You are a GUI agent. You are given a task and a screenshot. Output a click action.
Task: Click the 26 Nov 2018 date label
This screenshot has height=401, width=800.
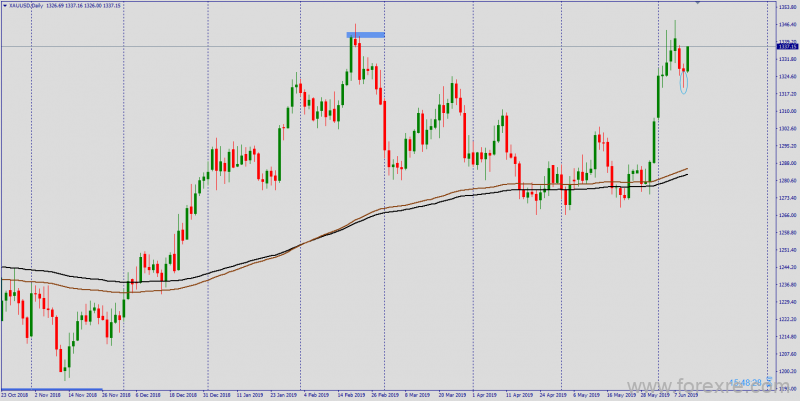click(114, 395)
